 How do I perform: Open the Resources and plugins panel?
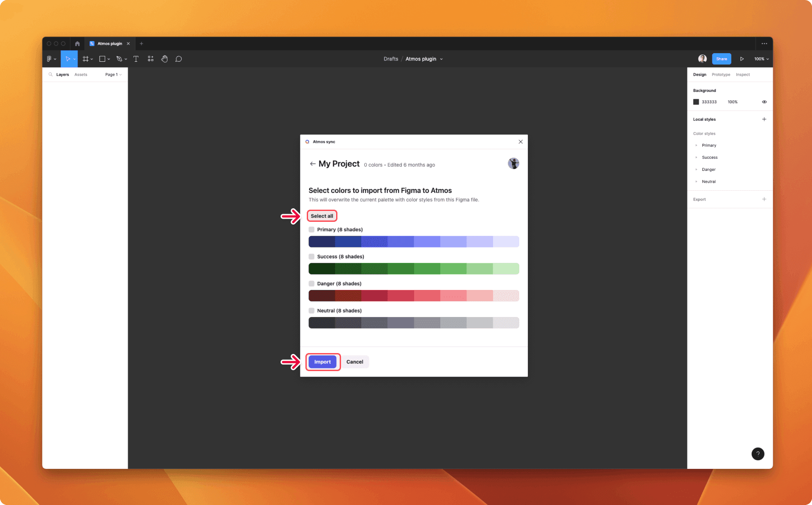coord(151,59)
